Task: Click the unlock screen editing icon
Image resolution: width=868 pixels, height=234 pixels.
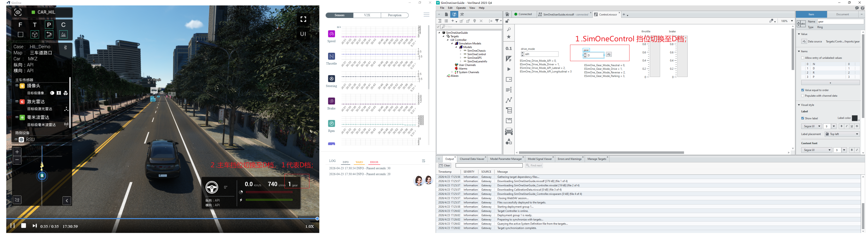Action: (x=507, y=21)
